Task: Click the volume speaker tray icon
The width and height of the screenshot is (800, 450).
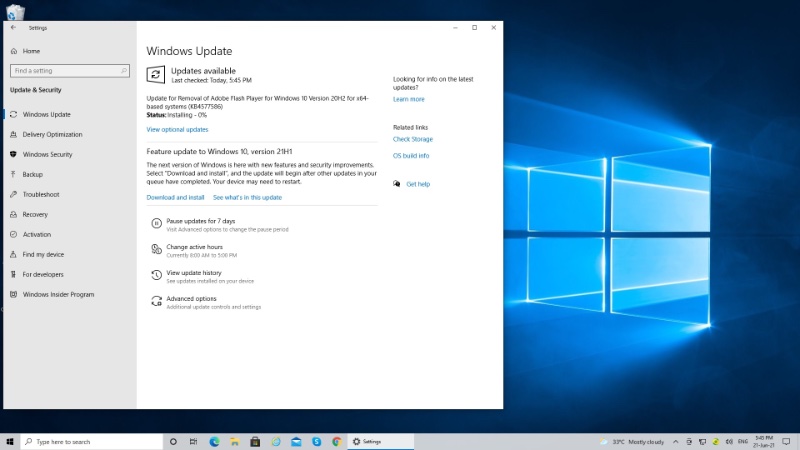Action: [729, 442]
